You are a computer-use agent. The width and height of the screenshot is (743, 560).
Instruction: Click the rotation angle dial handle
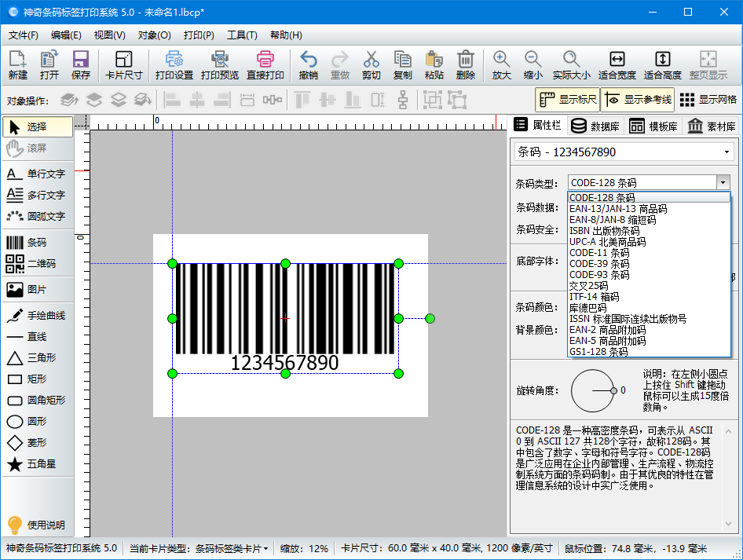(x=613, y=391)
